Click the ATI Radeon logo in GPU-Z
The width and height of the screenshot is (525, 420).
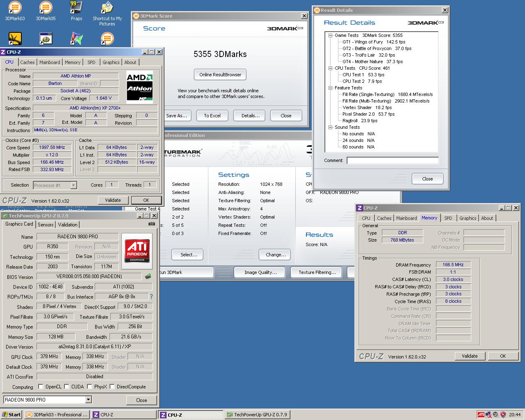coord(137,251)
